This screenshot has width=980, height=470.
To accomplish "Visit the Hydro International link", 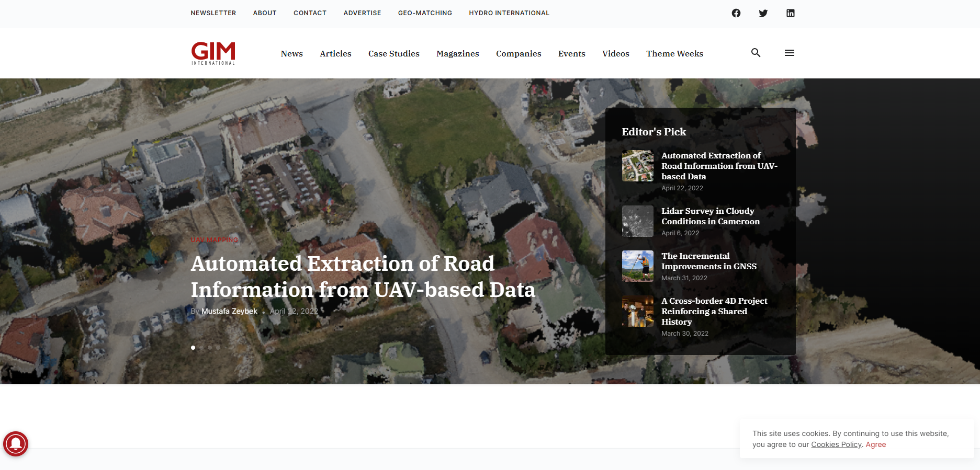I will (x=509, y=13).
